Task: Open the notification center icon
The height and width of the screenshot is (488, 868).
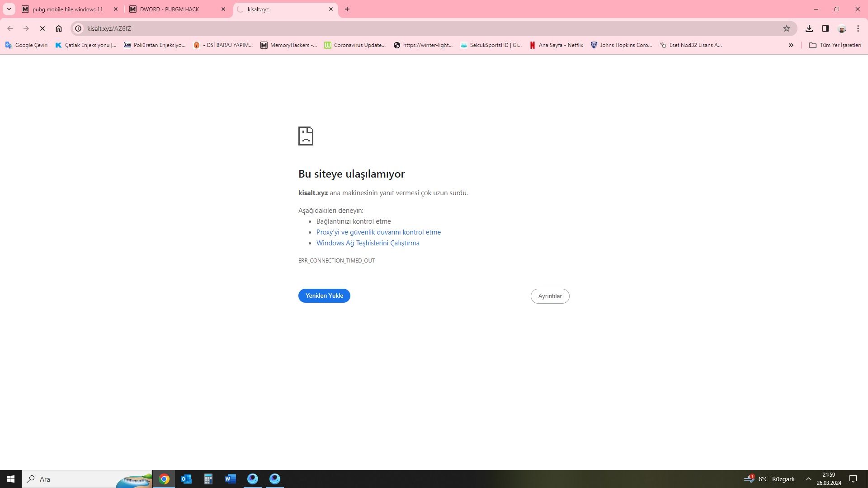Action: 853,479
